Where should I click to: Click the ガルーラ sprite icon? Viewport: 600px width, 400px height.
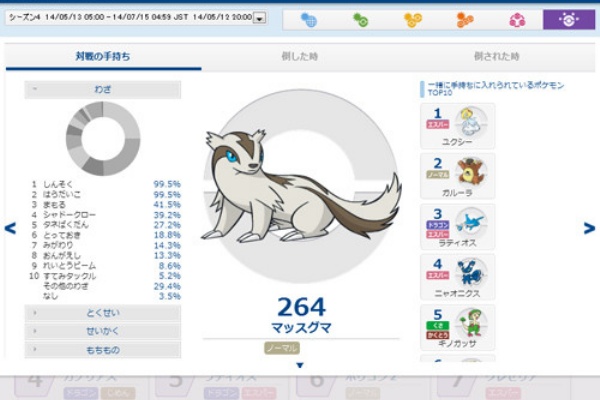tap(471, 172)
